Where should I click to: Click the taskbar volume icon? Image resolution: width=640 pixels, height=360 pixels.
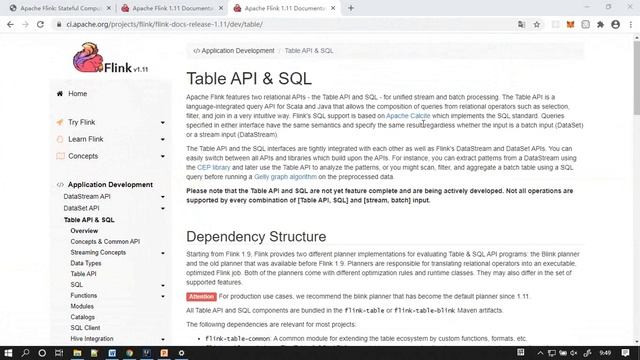[574, 353]
